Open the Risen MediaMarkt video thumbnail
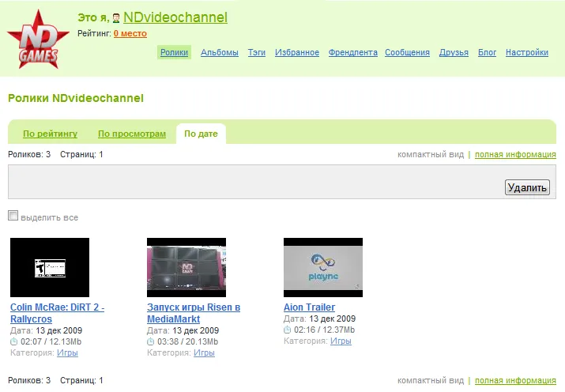Screen dimensions: 565x392 click(186, 267)
